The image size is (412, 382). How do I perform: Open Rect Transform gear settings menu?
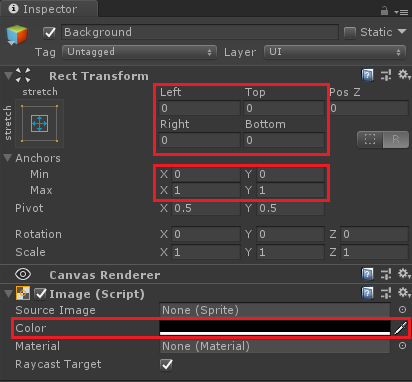tap(404, 75)
